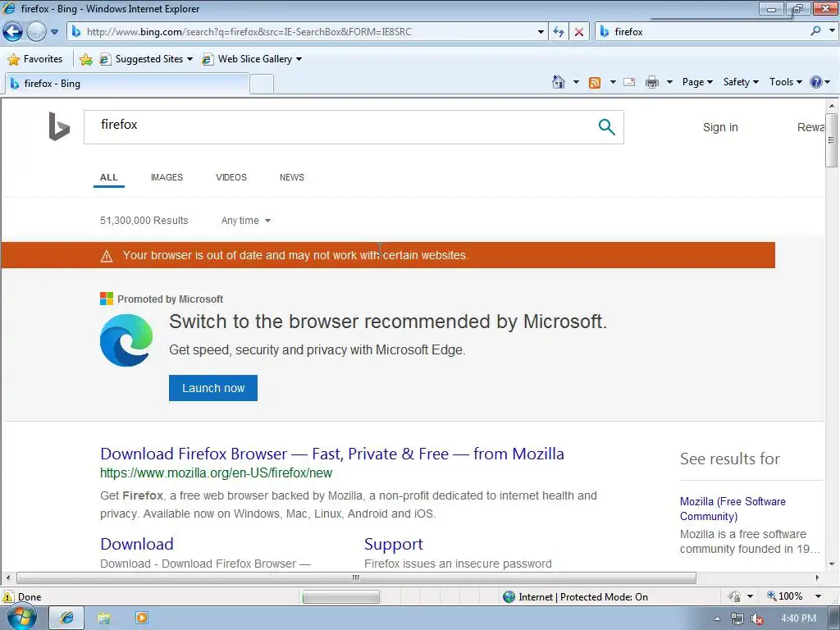Click the Print toolbar icon
The image size is (840, 630).
pyautogui.click(x=652, y=82)
